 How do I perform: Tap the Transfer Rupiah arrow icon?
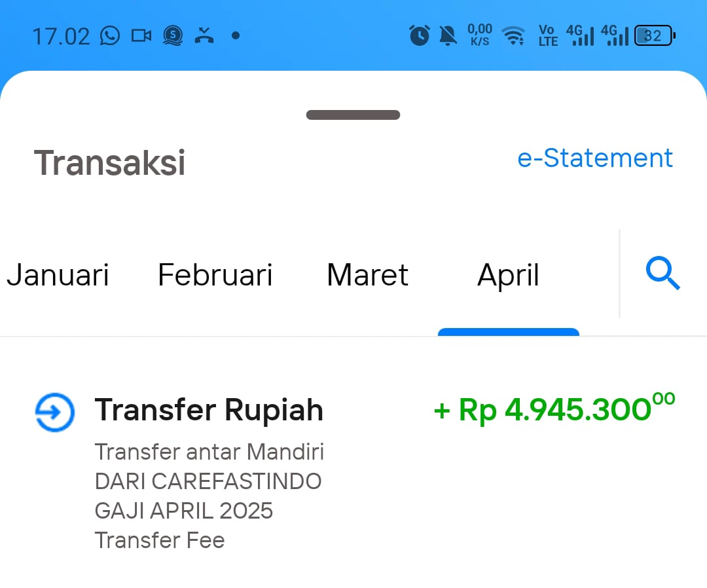tap(55, 412)
